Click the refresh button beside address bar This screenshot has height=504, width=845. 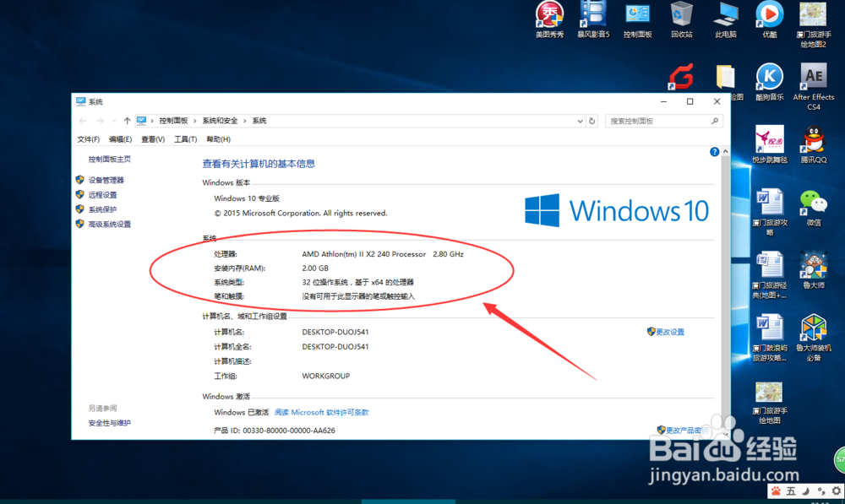tap(591, 122)
